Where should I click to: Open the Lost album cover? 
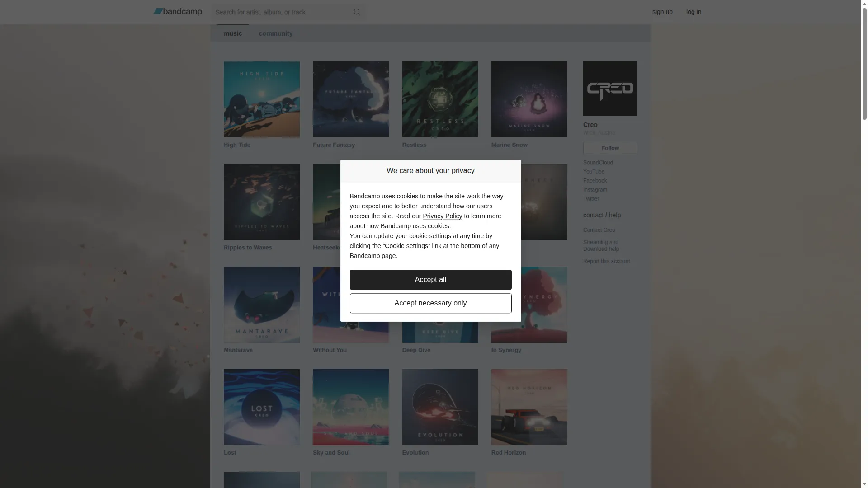click(262, 407)
